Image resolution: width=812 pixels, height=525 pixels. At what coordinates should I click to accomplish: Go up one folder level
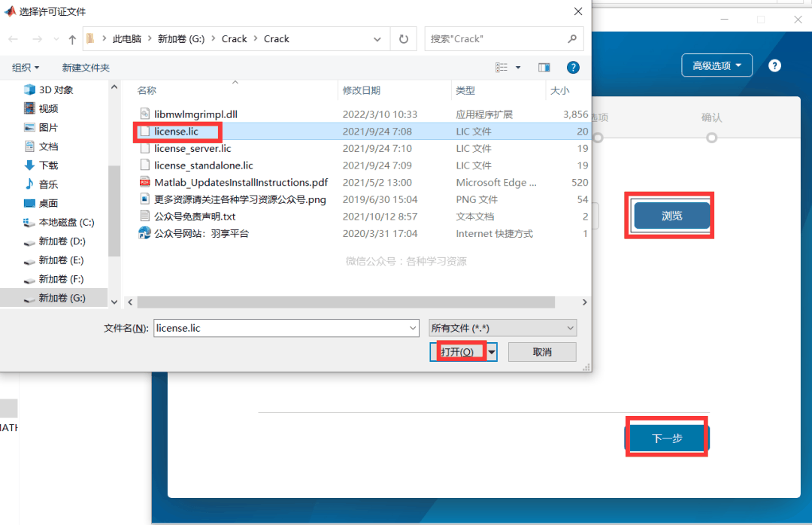click(72, 39)
